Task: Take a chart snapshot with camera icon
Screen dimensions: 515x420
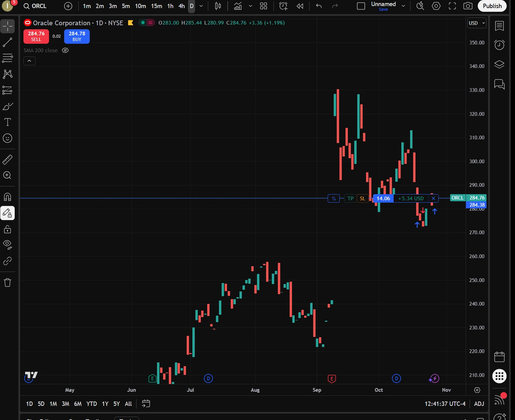Action: [468, 6]
